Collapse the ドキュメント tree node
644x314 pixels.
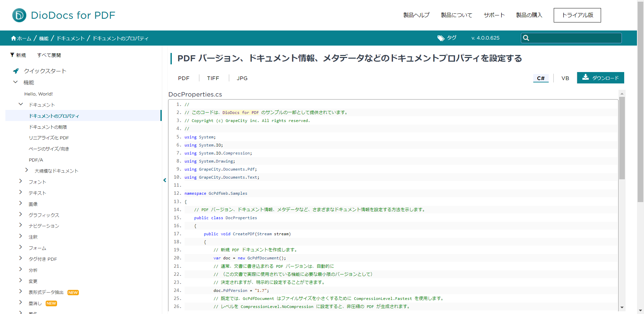pyautogui.click(x=21, y=104)
